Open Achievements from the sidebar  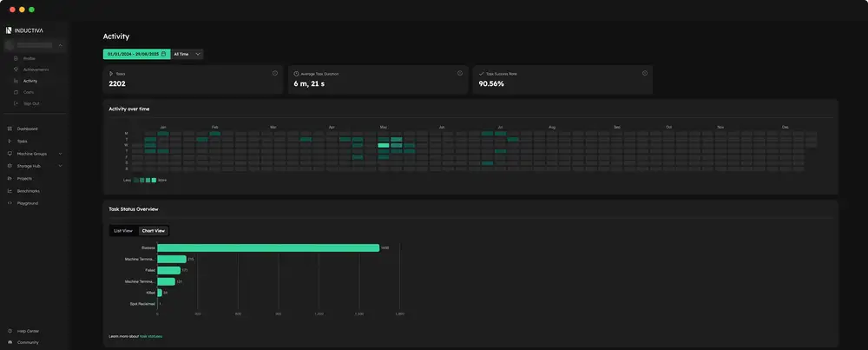[36, 69]
